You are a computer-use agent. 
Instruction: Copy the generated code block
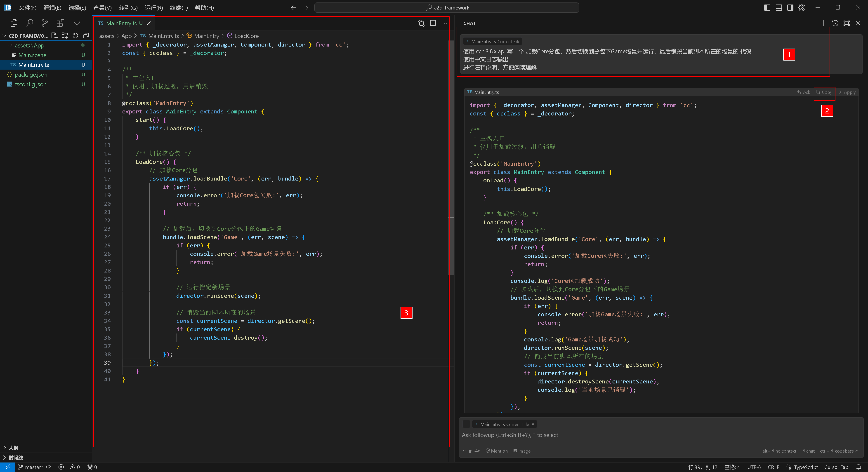point(824,92)
